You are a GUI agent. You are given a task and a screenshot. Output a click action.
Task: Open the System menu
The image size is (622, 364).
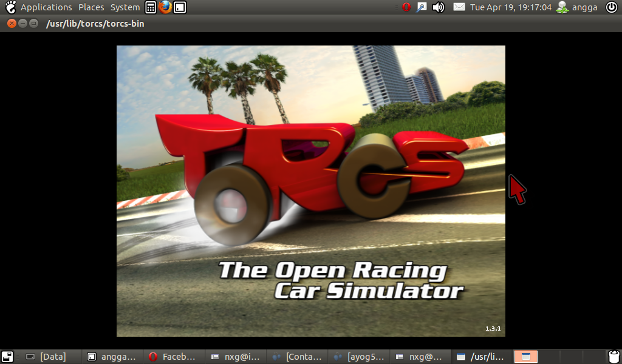[125, 7]
